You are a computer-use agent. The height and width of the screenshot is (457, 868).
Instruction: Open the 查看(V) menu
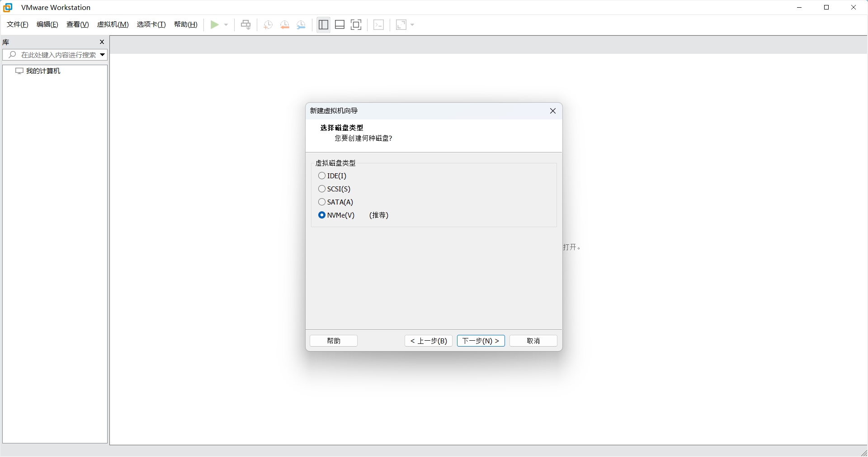[78, 24]
